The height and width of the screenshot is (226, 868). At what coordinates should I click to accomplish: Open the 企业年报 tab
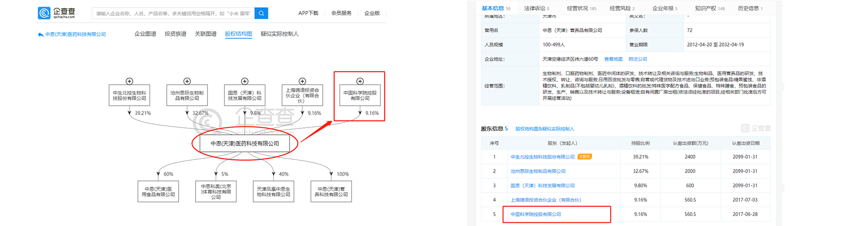coord(665,8)
